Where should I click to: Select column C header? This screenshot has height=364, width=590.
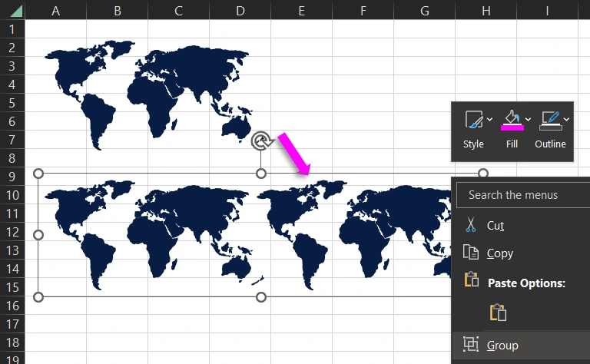point(179,10)
